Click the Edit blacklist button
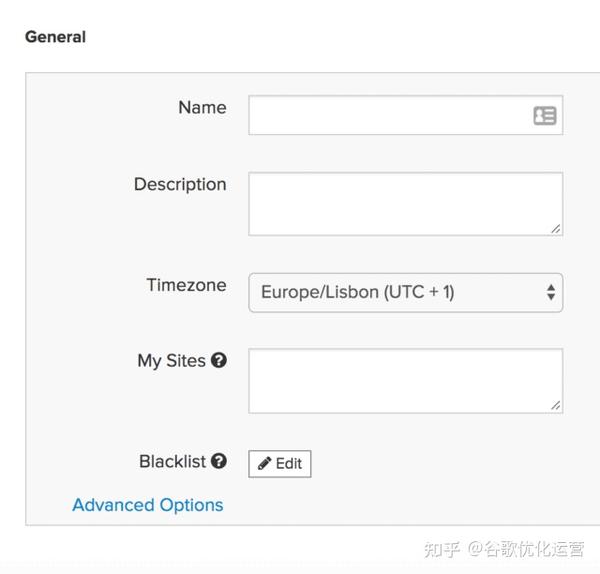 280,464
